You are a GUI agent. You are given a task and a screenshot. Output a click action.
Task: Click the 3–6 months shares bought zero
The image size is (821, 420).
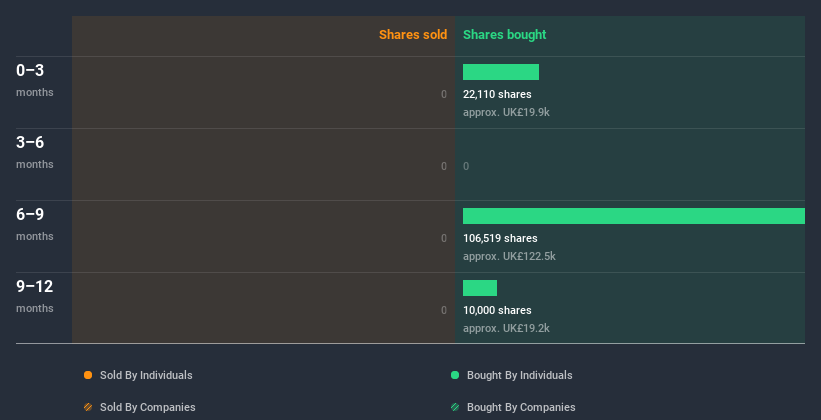[466, 167]
